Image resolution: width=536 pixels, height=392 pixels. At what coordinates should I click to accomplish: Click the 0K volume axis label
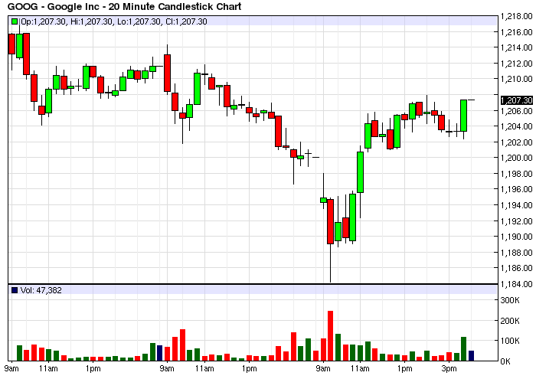[505, 361]
